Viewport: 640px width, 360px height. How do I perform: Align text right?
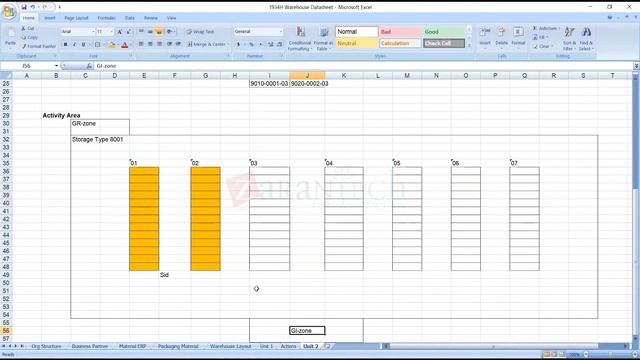pyautogui.click(x=159, y=44)
